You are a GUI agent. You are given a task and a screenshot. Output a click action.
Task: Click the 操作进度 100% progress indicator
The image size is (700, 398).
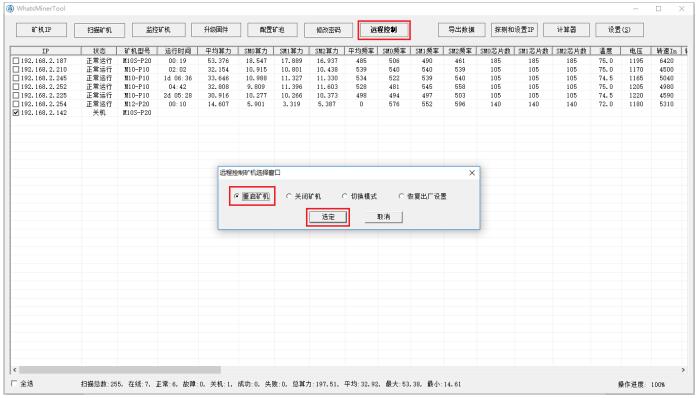tap(642, 384)
